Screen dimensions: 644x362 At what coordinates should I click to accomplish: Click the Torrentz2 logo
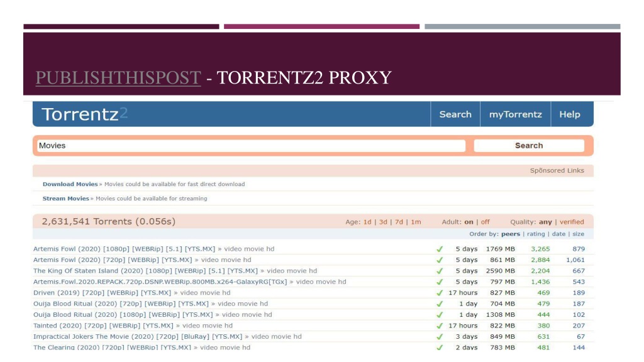(85, 114)
